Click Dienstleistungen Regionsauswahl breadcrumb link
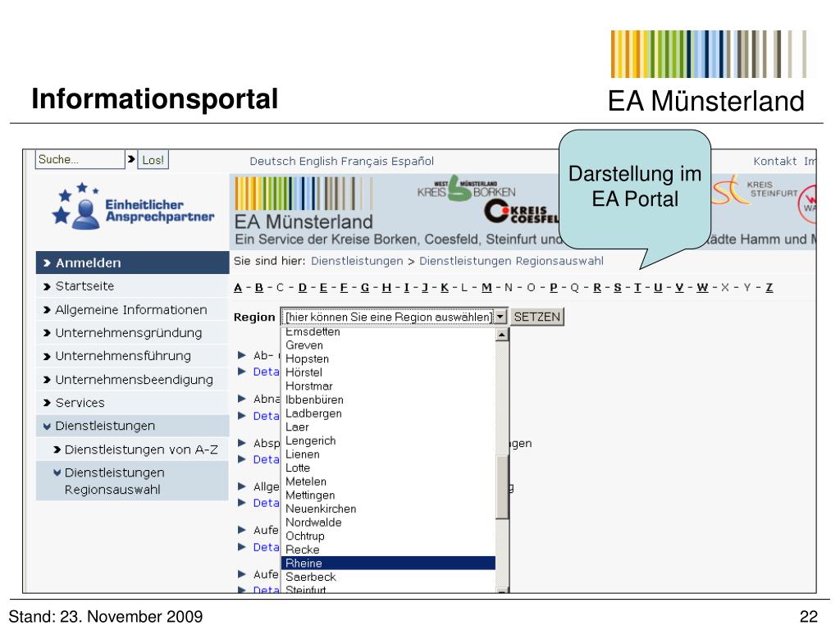Viewport: 840px width, 630px height. (x=511, y=261)
